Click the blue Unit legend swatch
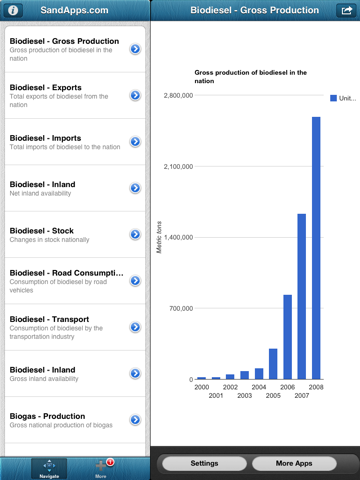 point(333,98)
